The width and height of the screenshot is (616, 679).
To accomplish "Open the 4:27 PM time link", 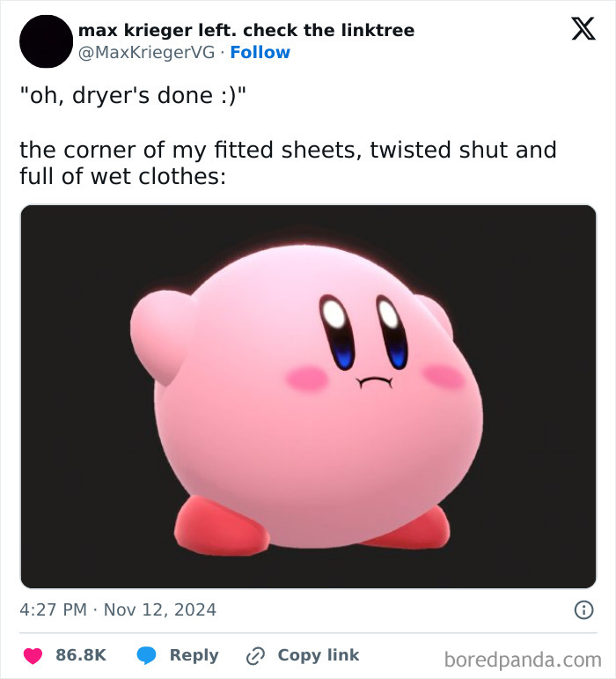I will 52,609.
